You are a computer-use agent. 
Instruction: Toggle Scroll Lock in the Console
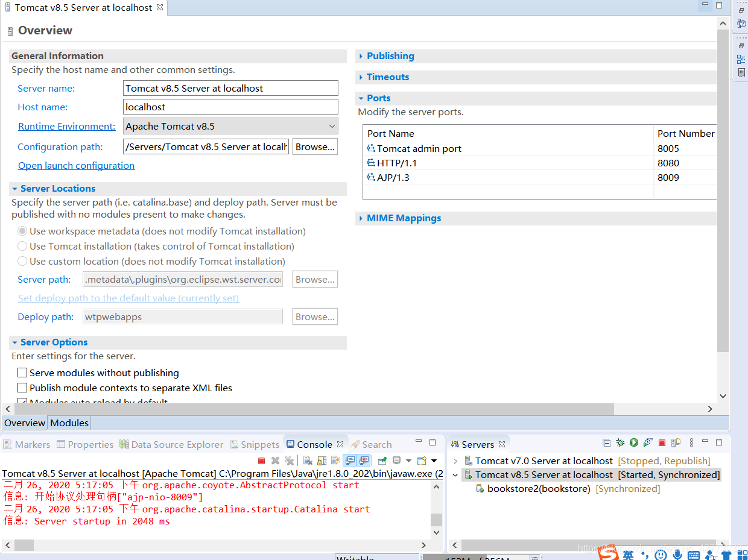click(x=322, y=461)
